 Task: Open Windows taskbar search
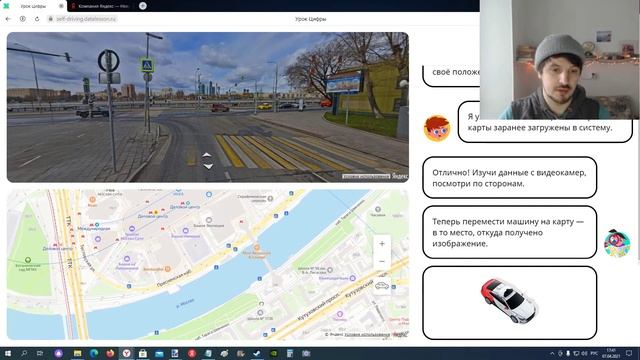[x=24, y=353]
